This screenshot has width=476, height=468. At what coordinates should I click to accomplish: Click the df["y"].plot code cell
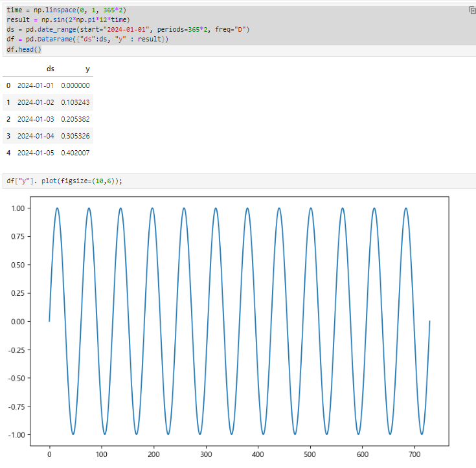click(x=239, y=181)
